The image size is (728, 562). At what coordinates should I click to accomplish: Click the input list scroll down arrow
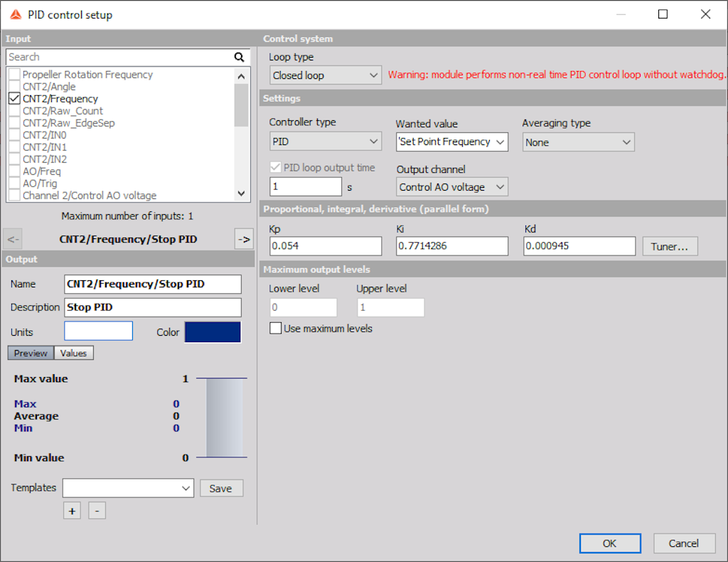point(241,193)
